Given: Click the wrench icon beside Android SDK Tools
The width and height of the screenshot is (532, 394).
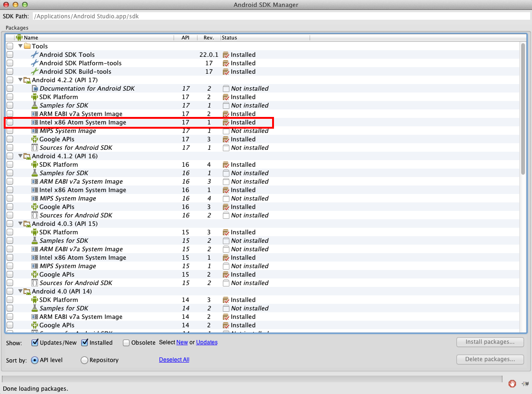Looking at the screenshot, I should click(34, 54).
